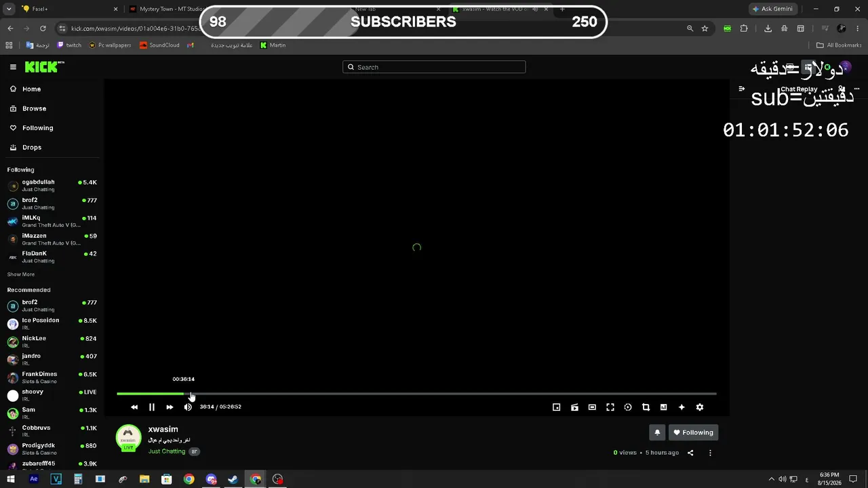
Task: Open NickLee recommended channel
Action: [x=52, y=342]
